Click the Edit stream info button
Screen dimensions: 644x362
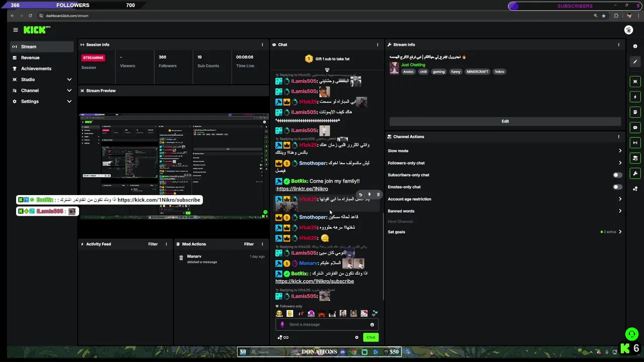click(505, 121)
